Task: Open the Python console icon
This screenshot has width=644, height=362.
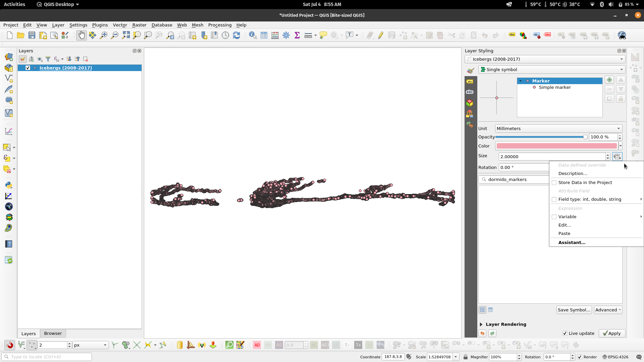Action: (9, 185)
